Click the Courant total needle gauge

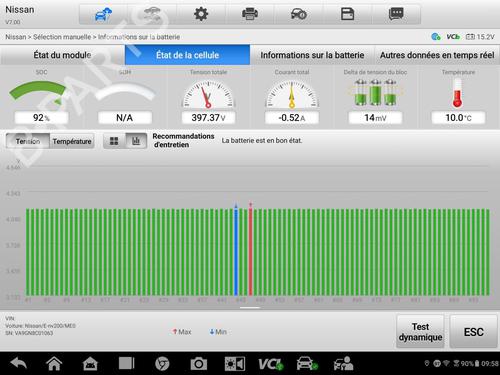(x=292, y=95)
